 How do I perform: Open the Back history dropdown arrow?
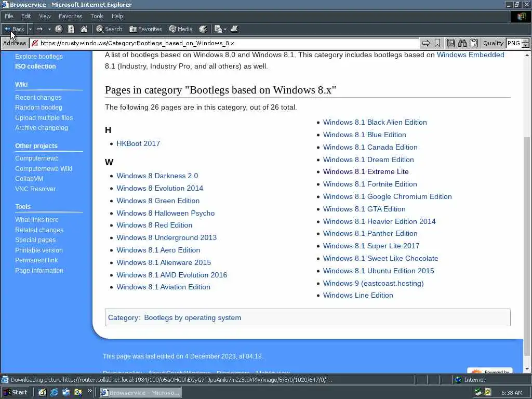[30, 29]
